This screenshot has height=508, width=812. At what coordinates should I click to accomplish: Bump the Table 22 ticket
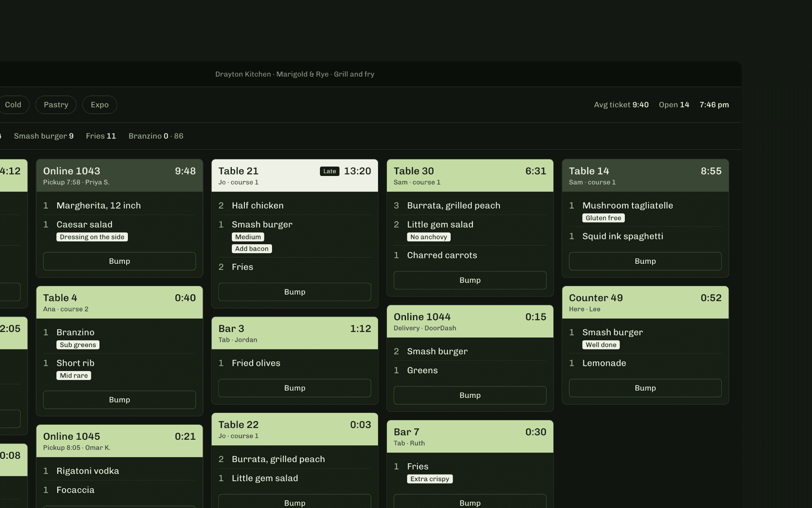click(x=295, y=502)
